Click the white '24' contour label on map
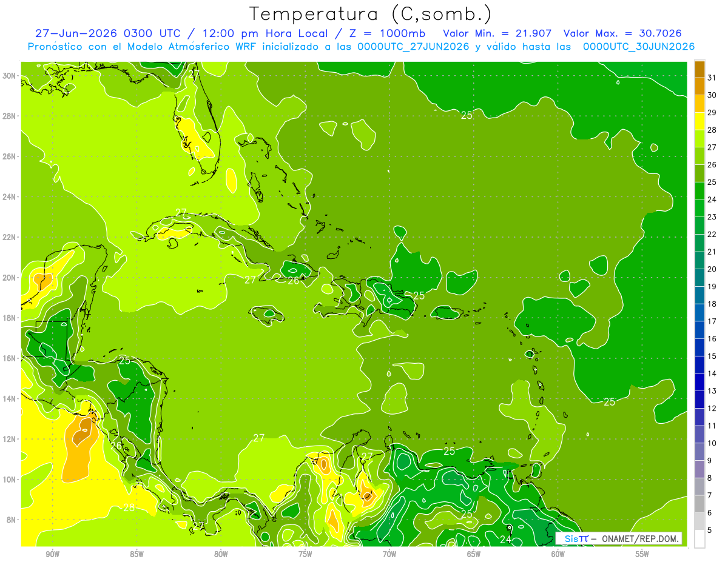 506,539
